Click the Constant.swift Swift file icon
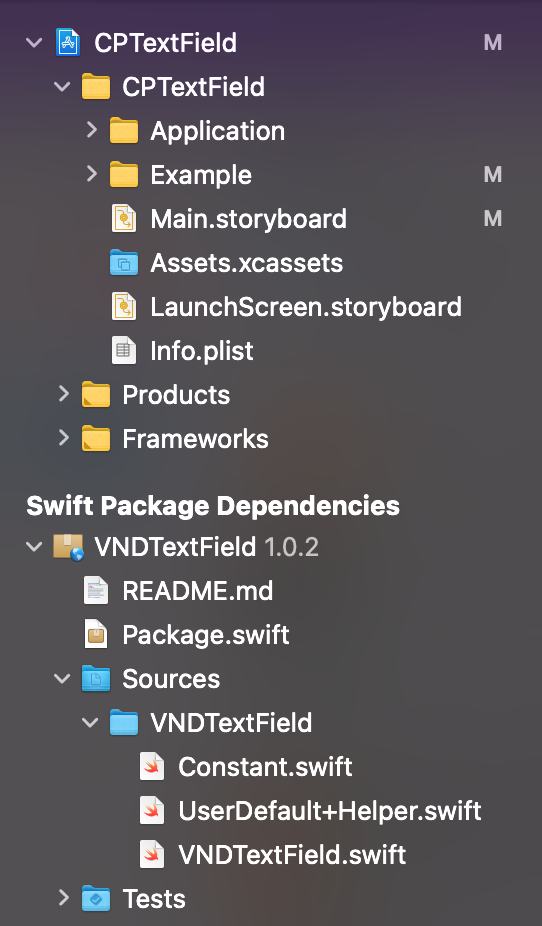542x926 pixels. click(x=152, y=767)
